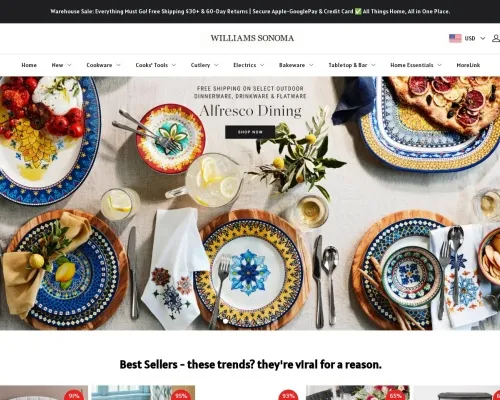Click the US flag currency icon
The width and height of the screenshot is (500, 400).
click(x=455, y=38)
